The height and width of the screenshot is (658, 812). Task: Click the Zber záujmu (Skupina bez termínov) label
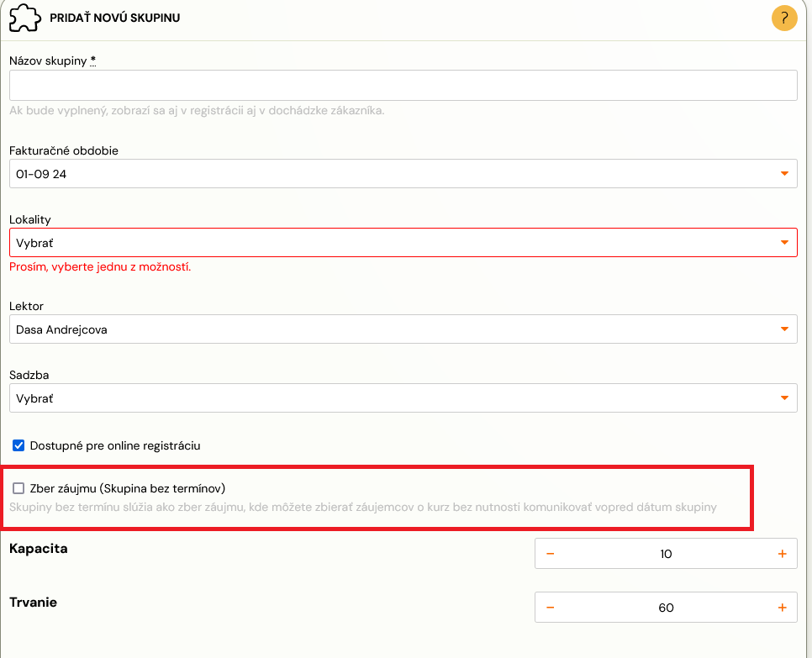(128, 488)
